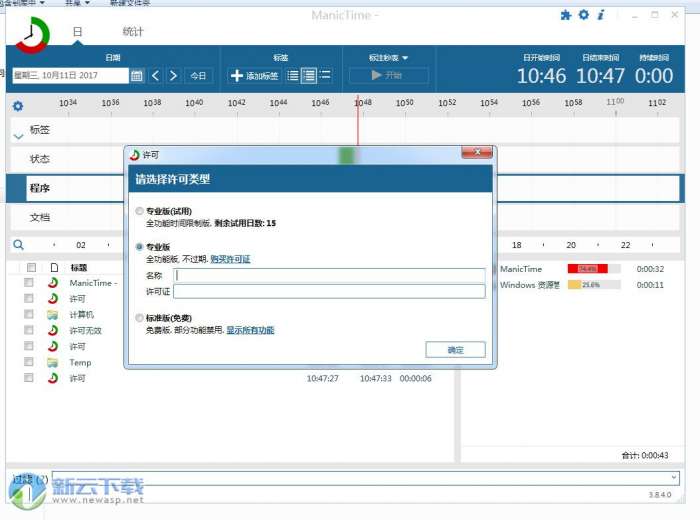Open timeline settings gear icon
Screen dimensions: 700x520
pos(18,106)
